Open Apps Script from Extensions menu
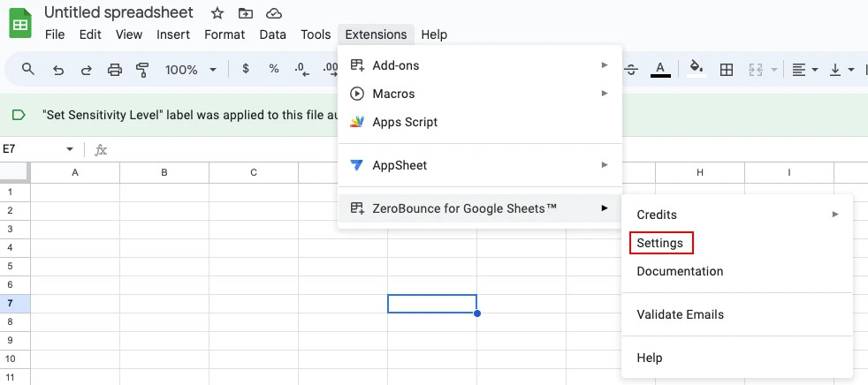Screen dimensions: 868x385 click(x=405, y=122)
